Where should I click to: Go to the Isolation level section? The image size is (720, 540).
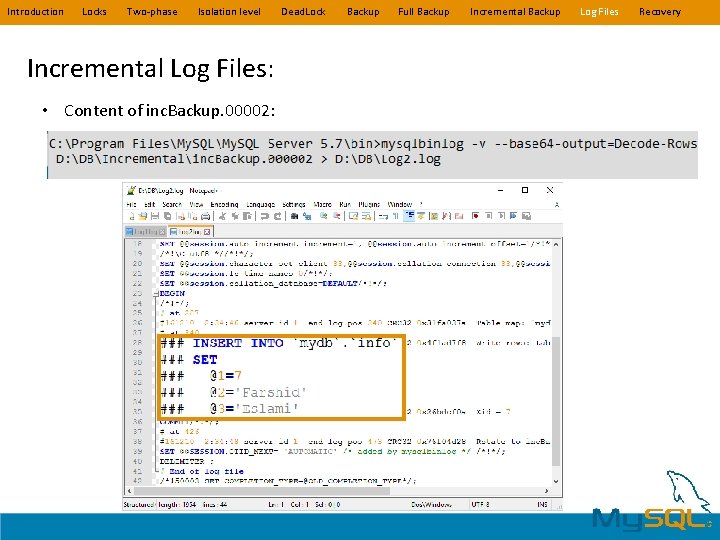(x=229, y=12)
